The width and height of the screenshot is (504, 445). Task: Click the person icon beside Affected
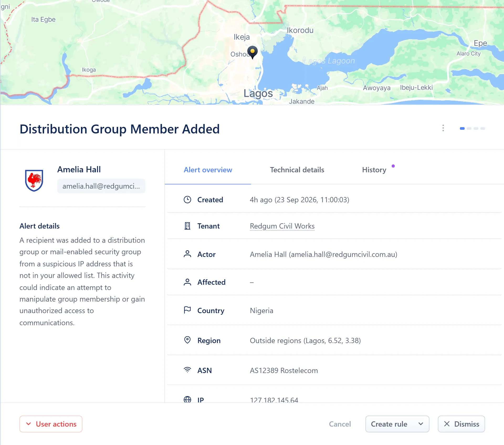[187, 282]
